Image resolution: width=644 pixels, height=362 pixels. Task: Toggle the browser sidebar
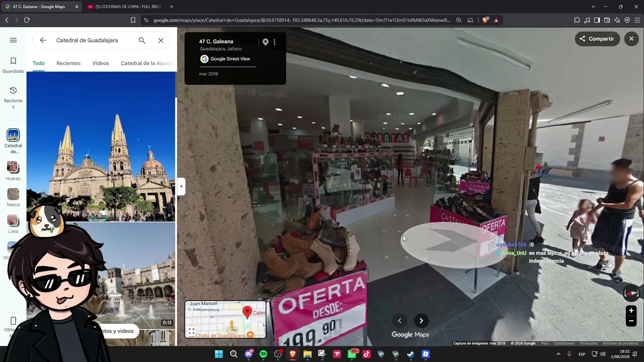pyautogui.click(x=597, y=20)
